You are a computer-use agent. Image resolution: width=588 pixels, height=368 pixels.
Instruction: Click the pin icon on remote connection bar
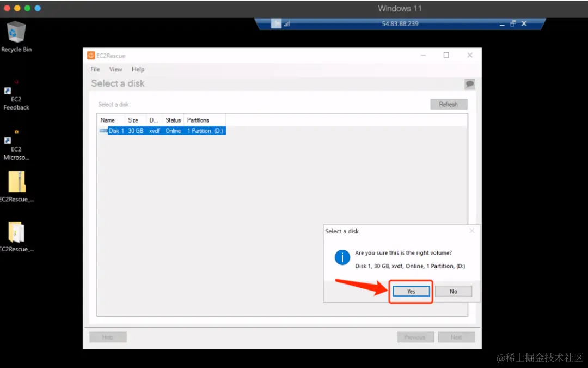click(276, 23)
